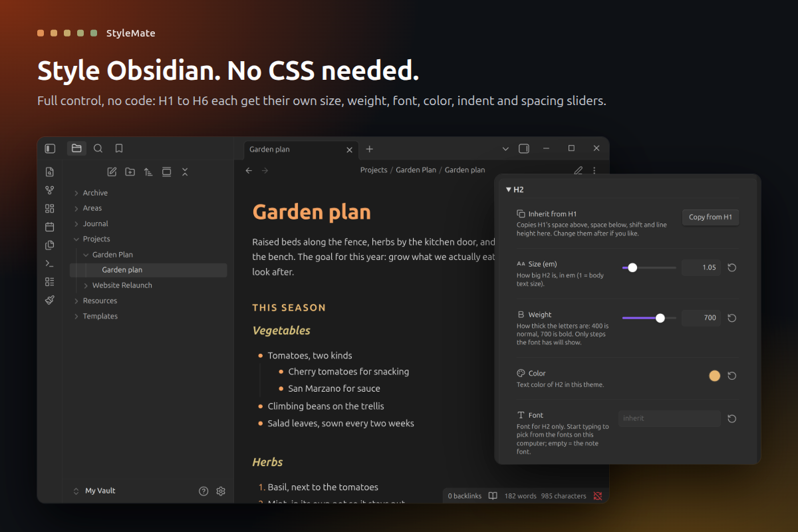The height and width of the screenshot is (532, 798).
Task: Open the file explorer folder icon
Action: pyautogui.click(x=76, y=148)
